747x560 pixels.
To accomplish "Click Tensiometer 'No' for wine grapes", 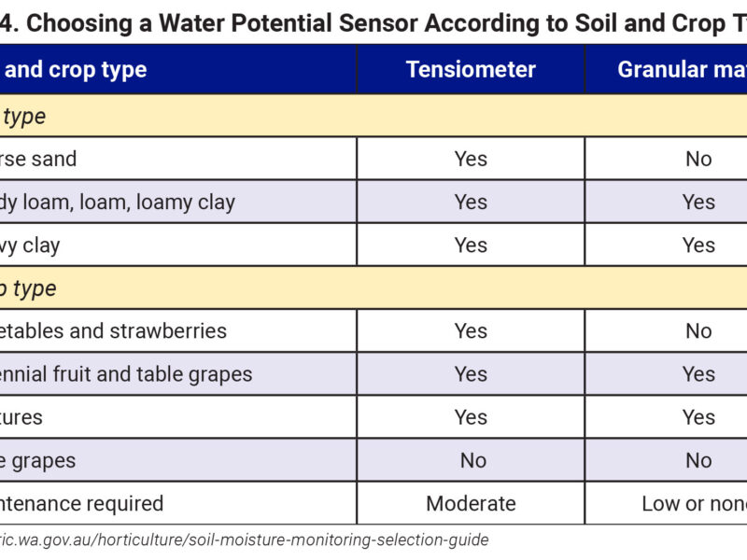I will coord(472,460).
